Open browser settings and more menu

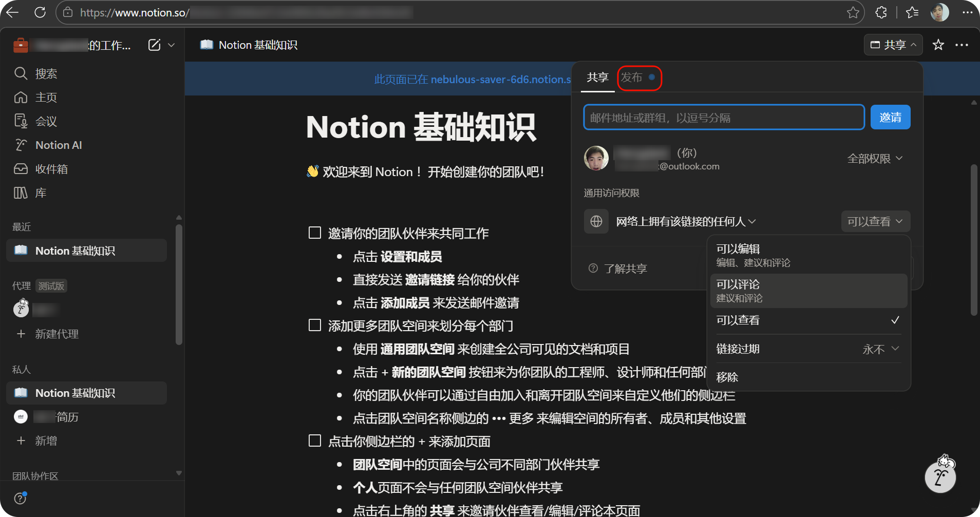[x=967, y=12]
